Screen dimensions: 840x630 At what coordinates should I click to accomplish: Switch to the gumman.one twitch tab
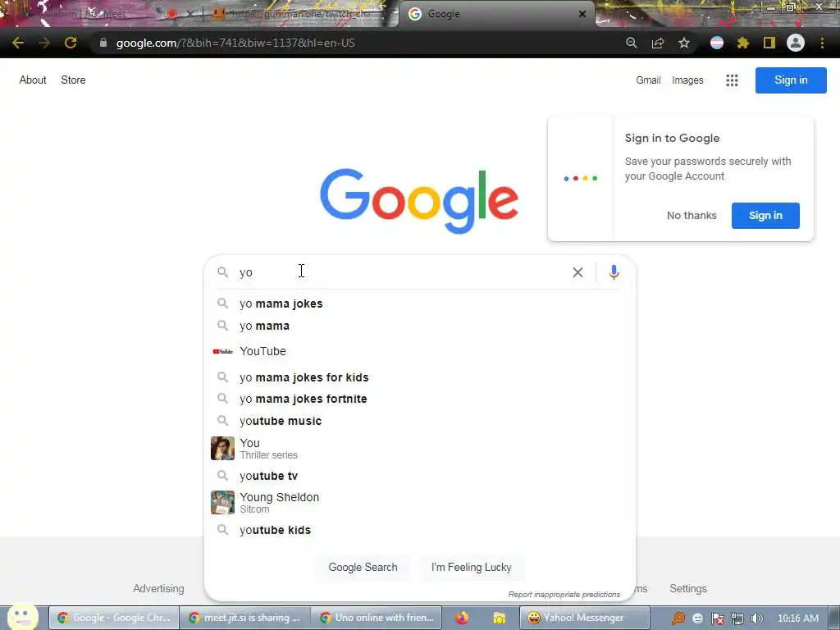tap(300, 14)
